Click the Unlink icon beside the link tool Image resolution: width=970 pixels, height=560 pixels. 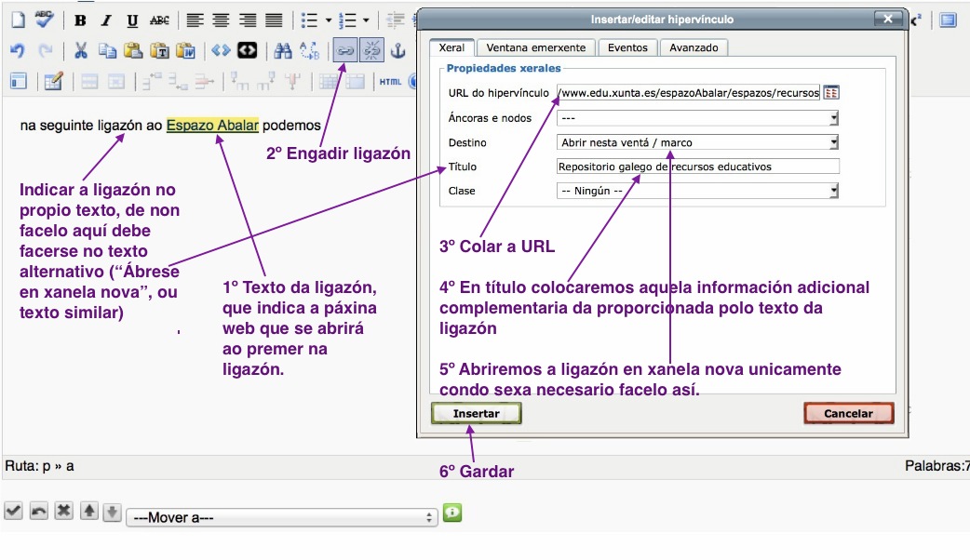click(x=370, y=51)
